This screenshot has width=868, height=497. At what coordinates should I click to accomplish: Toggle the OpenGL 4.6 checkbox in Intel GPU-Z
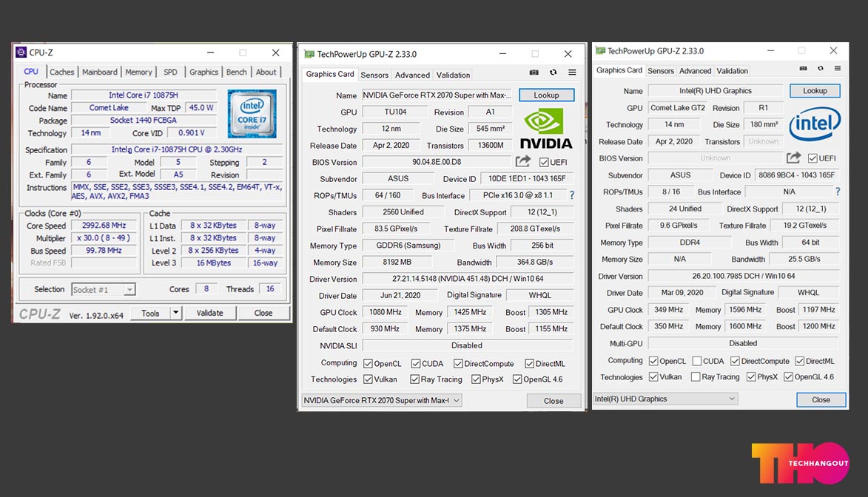pos(788,377)
